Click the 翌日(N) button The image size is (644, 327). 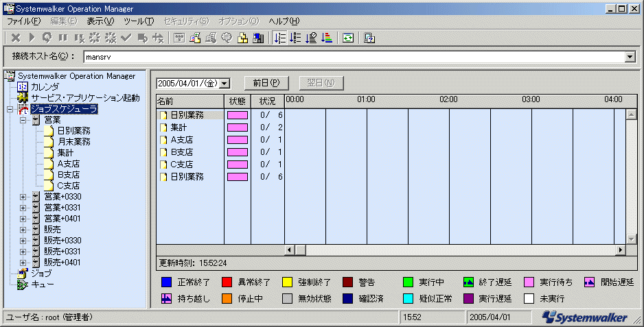321,83
